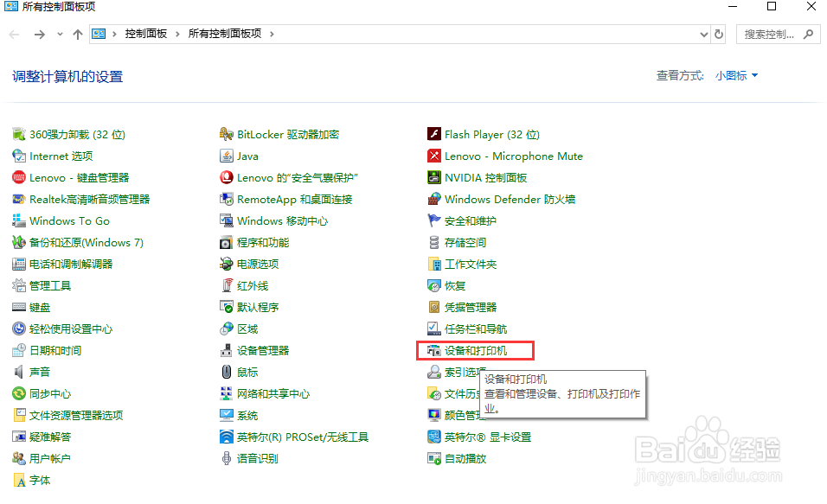Open RemoteApp 和桌面连接 link

pos(294,200)
